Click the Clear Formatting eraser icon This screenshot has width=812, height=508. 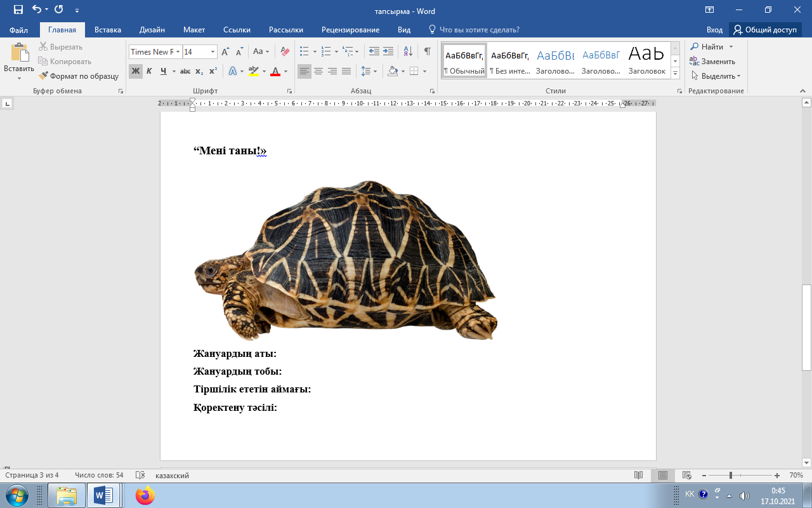point(285,51)
